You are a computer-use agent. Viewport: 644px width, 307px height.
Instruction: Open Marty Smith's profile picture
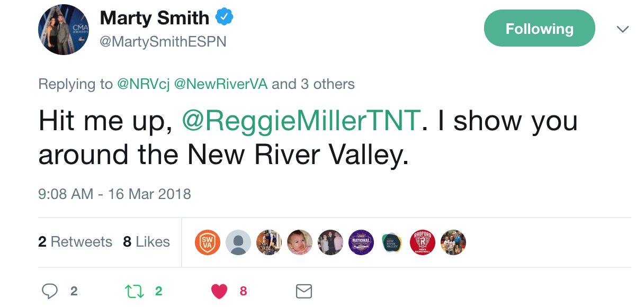(x=64, y=30)
